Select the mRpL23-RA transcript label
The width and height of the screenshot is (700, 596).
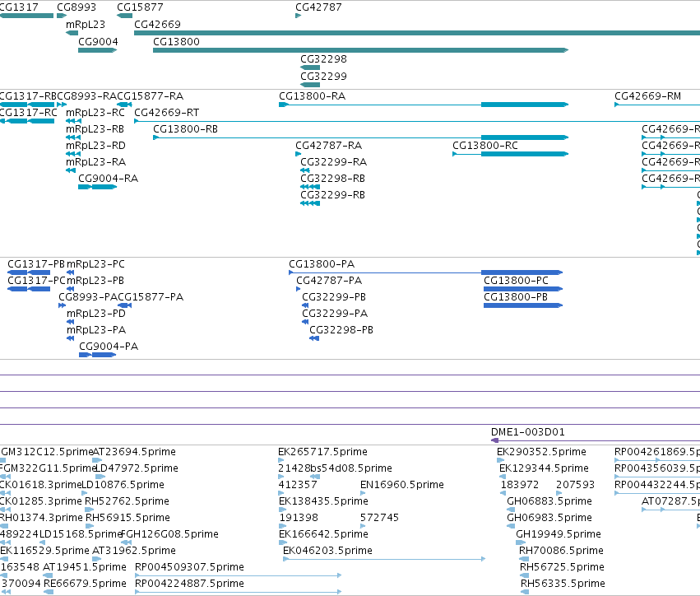pyautogui.click(x=95, y=161)
